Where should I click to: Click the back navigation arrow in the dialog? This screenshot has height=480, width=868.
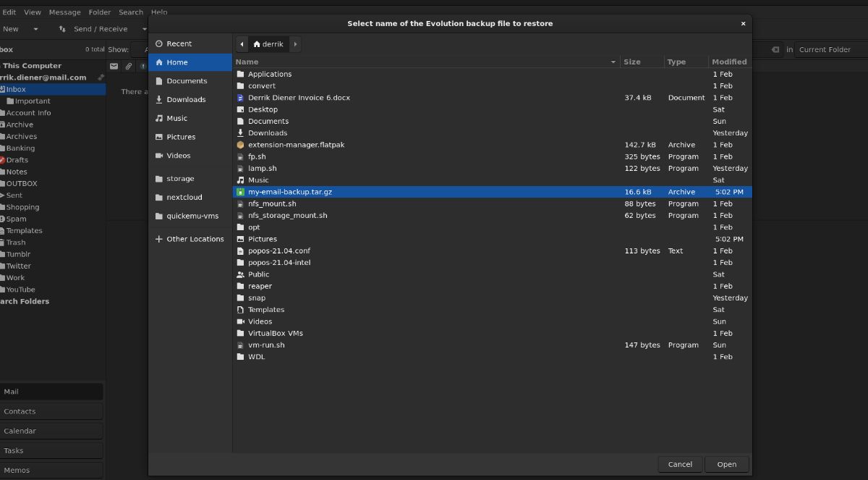[x=242, y=43]
